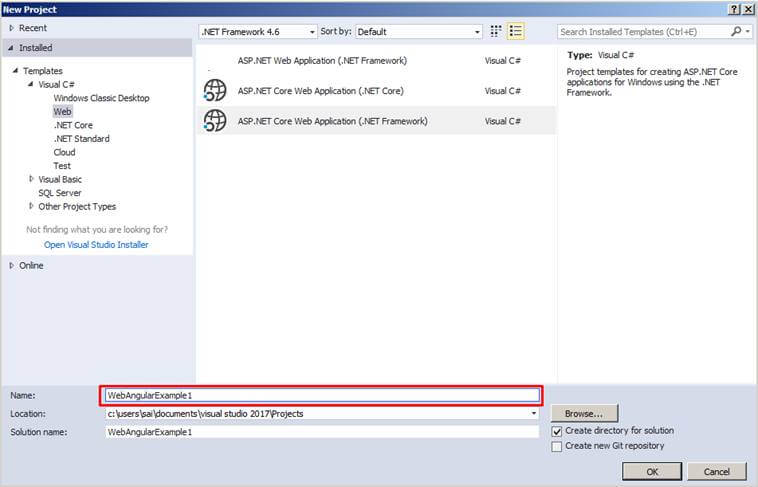The width and height of the screenshot is (758, 487).
Task: Switch to medium list view
Action: 516,31
